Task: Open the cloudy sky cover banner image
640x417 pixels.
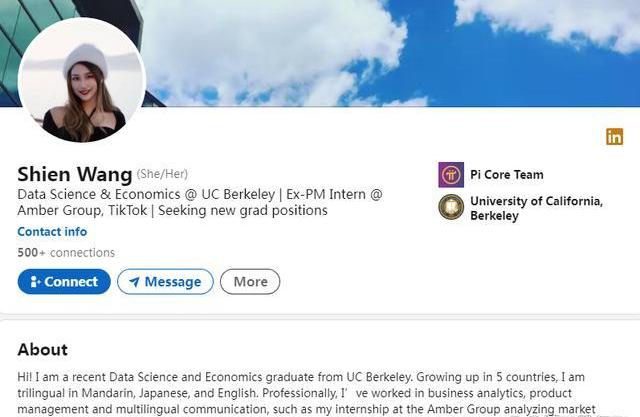Action: 400,50
